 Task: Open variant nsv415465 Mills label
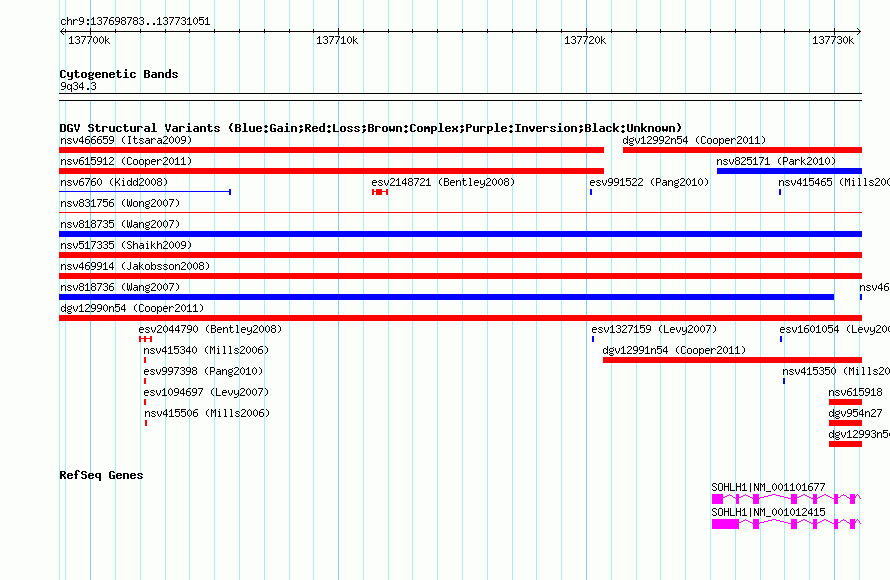tap(834, 182)
